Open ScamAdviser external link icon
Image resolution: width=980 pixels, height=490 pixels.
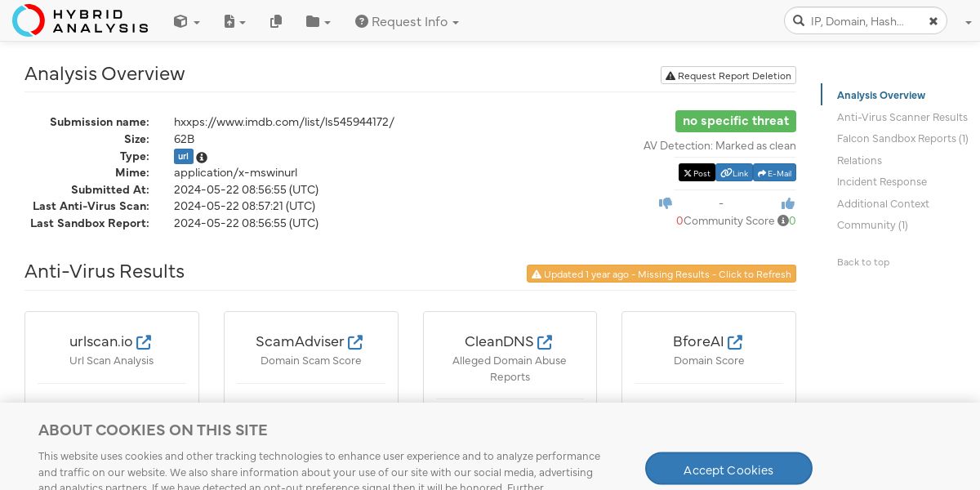tap(355, 342)
